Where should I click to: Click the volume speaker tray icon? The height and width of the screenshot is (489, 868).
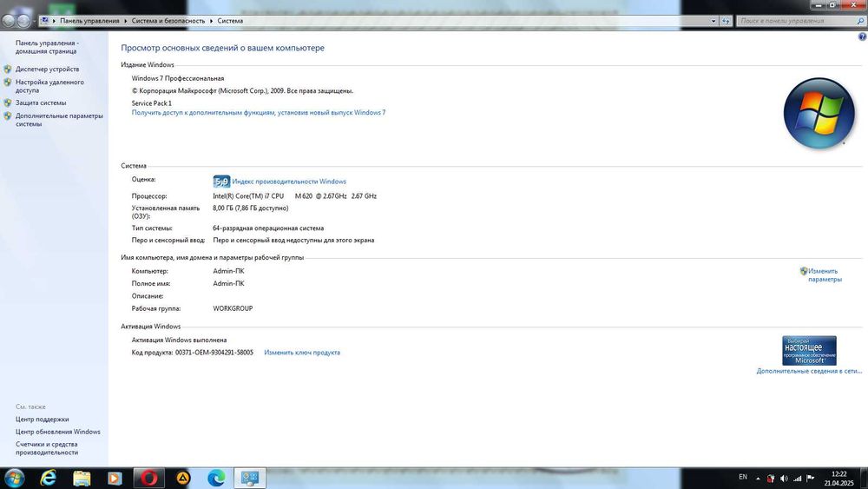(784, 479)
